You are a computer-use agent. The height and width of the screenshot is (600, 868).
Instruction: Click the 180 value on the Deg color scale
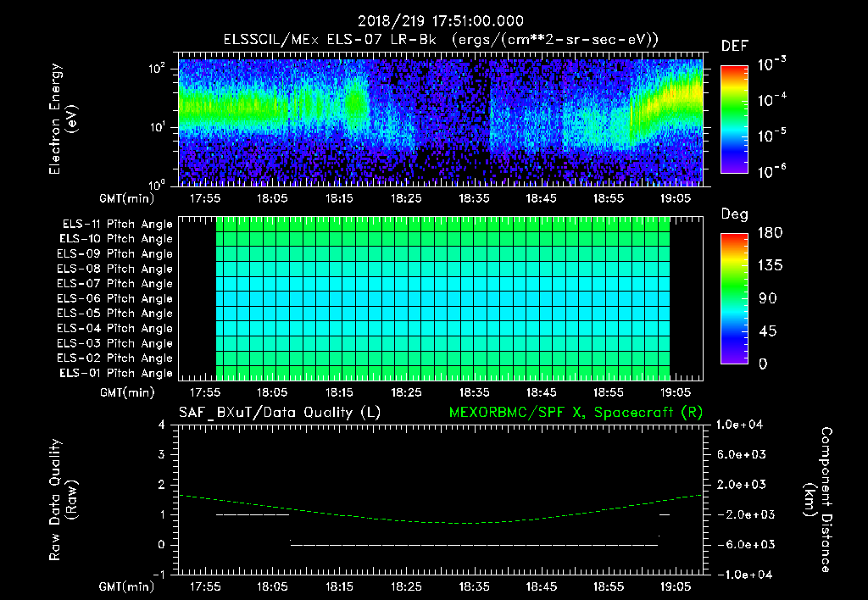tap(770, 232)
